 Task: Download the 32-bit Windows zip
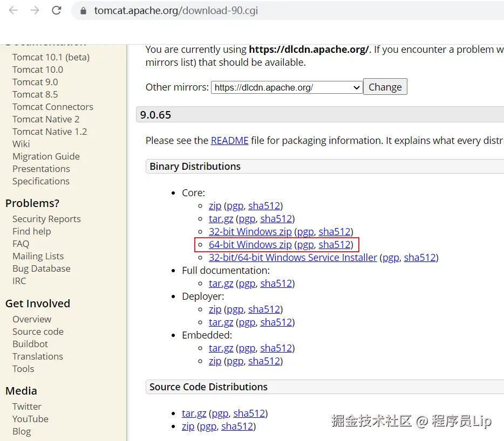(x=250, y=232)
